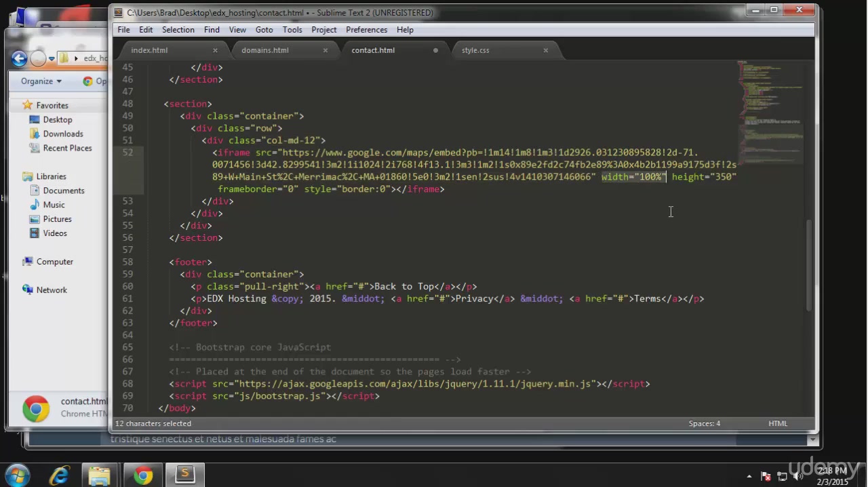
Task: Open the Organize dropdown in Explorer
Action: 41,81
